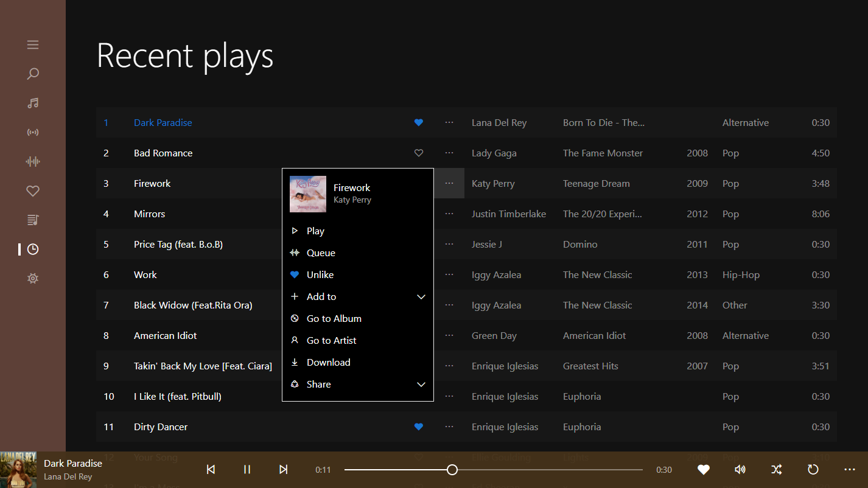The width and height of the screenshot is (868, 488).
Task: Open the more options dots for Work
Action: click(x=449, y=274)
